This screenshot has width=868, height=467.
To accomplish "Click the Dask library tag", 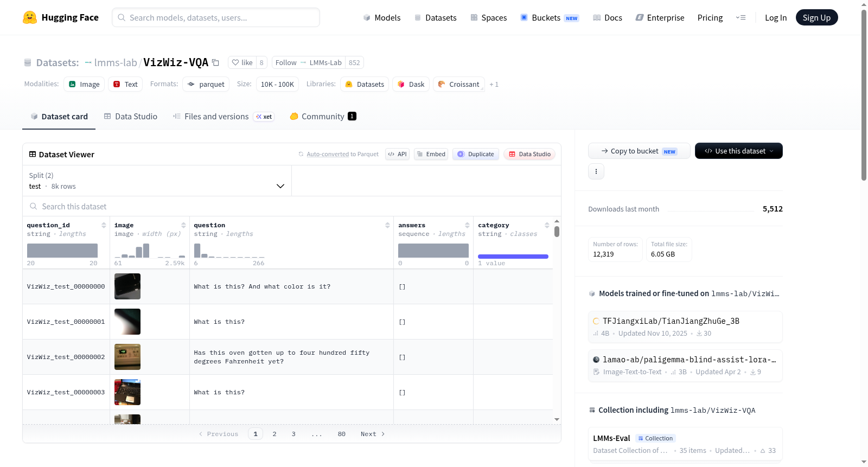I will pos(411,84).
